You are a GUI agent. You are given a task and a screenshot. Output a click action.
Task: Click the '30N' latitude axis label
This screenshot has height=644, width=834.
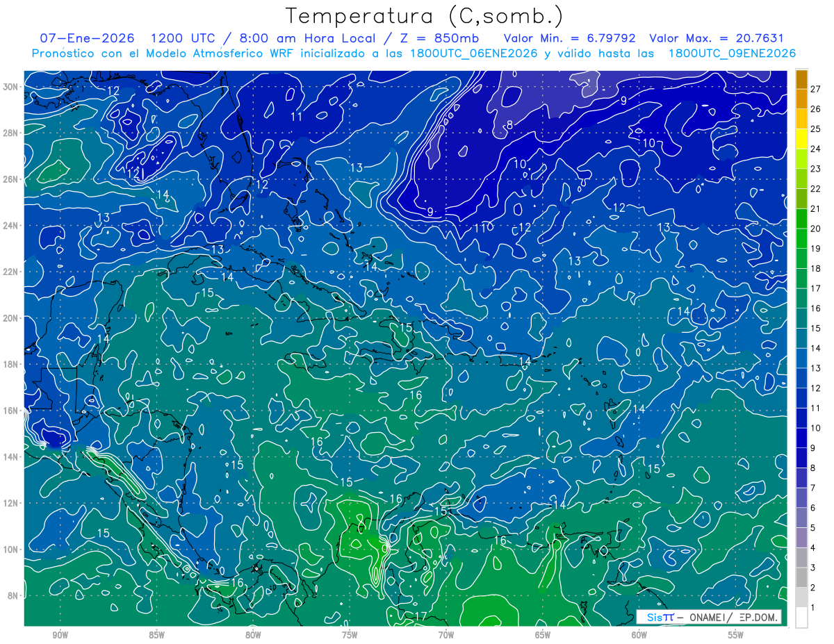(x=11, y=86)
